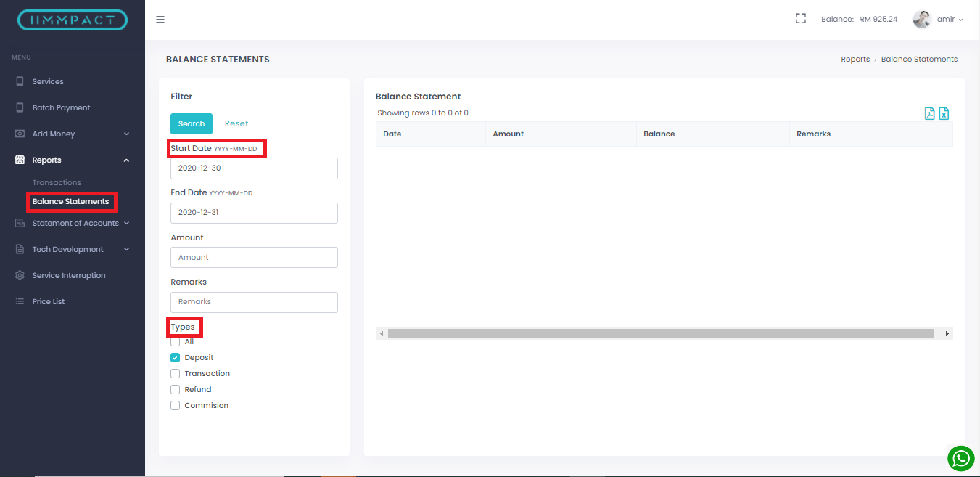Uncheck the Deposit checkbox

tap(175, 357)
